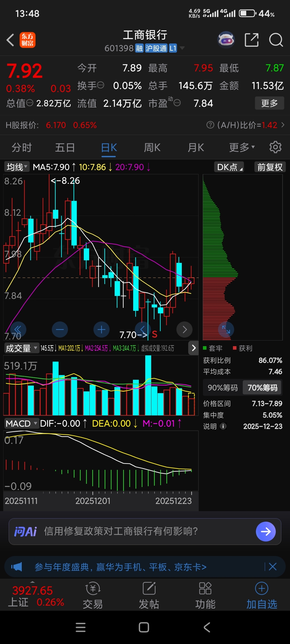Toggle the 前复权 price adjustment
The height and width of the screenshot is (644, 290).
coord(270,167)
